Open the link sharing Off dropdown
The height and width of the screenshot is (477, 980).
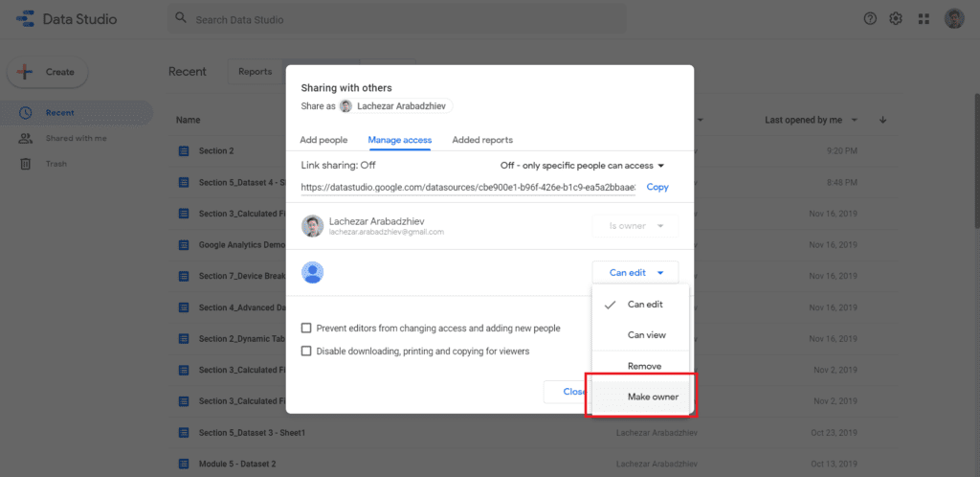tap(582, 166)
